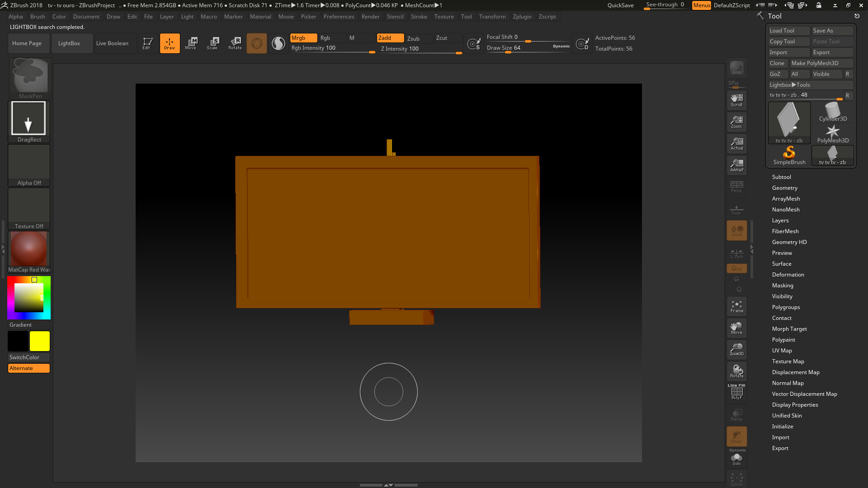Select the yellow main color swatch
The height and width of the screenshot is (488, 868).
coord(40,341)
